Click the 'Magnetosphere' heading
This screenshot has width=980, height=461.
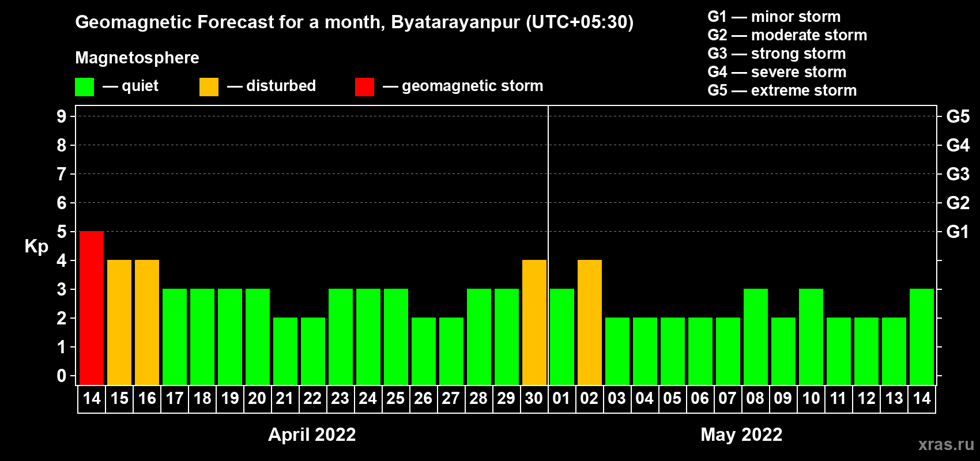[x=137, y=58]
